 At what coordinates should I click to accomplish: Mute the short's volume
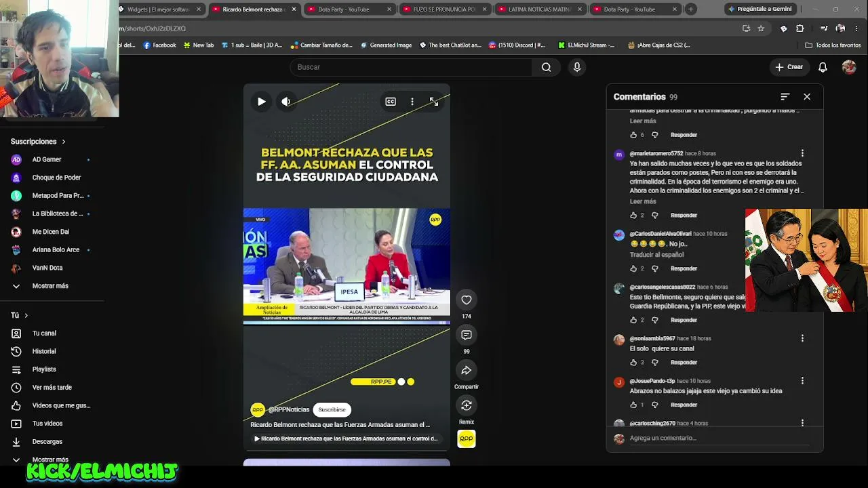286,102
